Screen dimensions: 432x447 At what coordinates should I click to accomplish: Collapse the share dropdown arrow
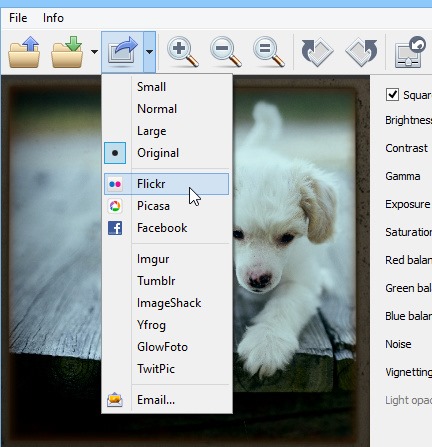pos(149,52)
